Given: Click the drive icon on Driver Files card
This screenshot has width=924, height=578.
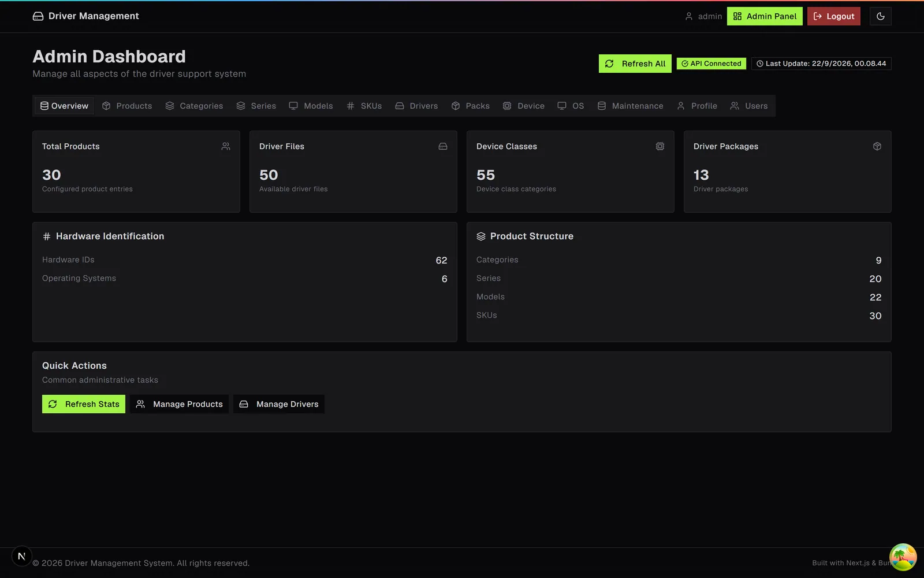Looking at the screenshot, I should 443,146.
